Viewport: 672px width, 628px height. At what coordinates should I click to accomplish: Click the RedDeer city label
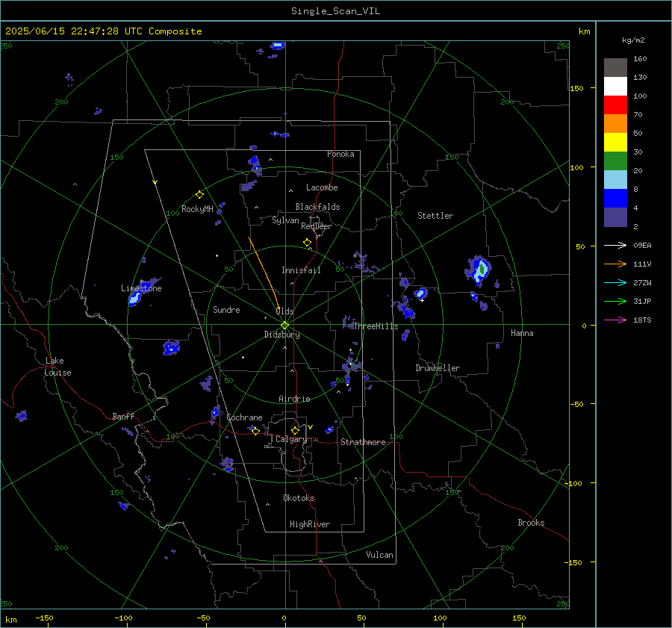point(317,226)
